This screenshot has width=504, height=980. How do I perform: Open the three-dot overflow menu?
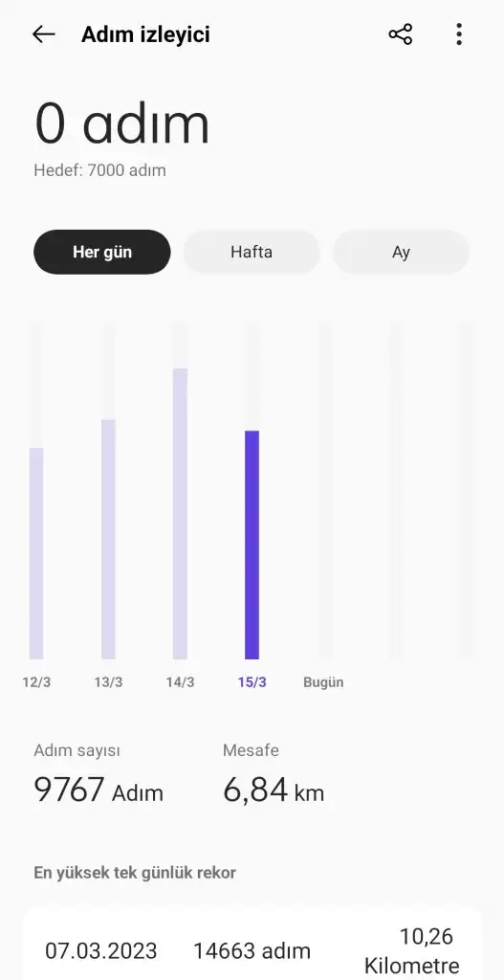pos(459,34)
